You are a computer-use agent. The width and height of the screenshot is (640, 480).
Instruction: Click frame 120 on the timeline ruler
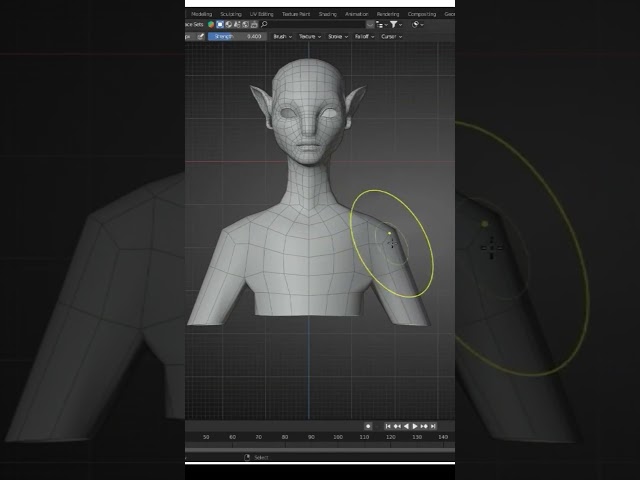click(391, 437)
